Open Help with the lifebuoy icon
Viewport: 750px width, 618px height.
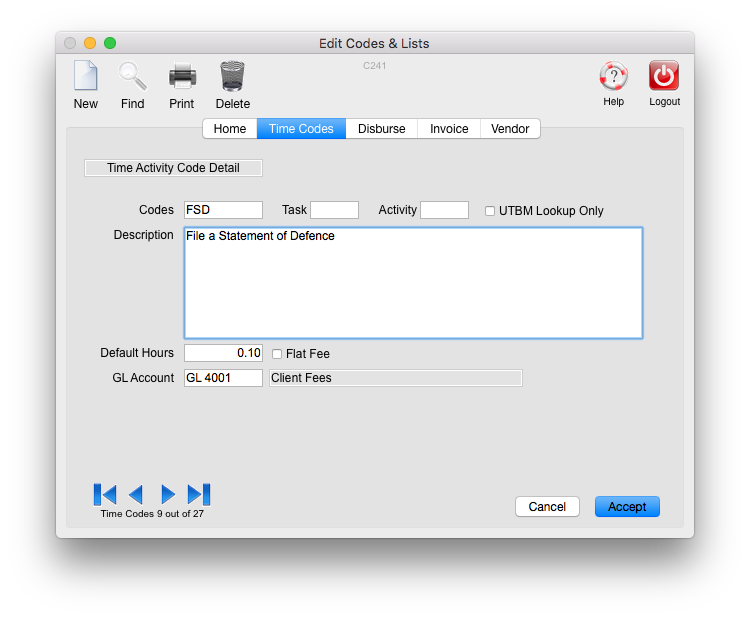613,77
